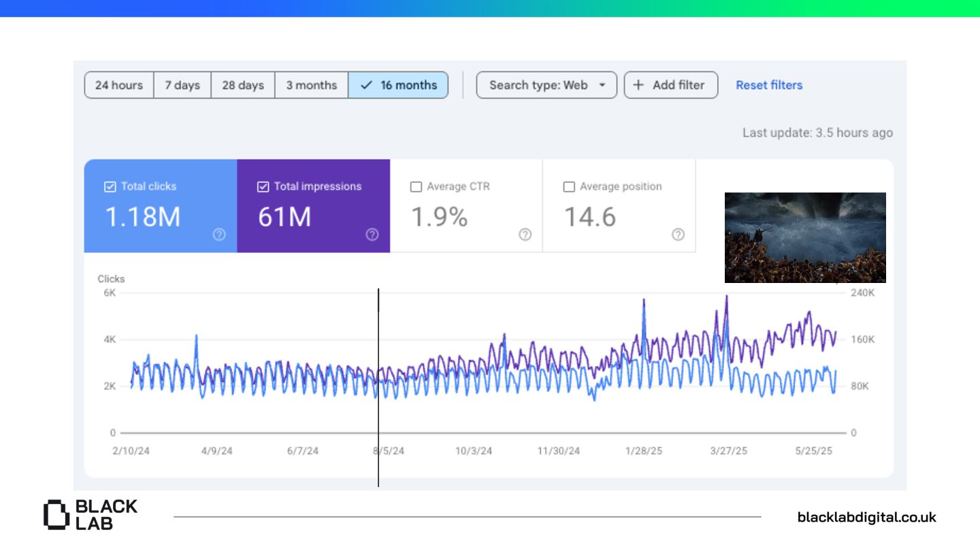
Task: Switch to the 7 days range
Action: (182, 85)
